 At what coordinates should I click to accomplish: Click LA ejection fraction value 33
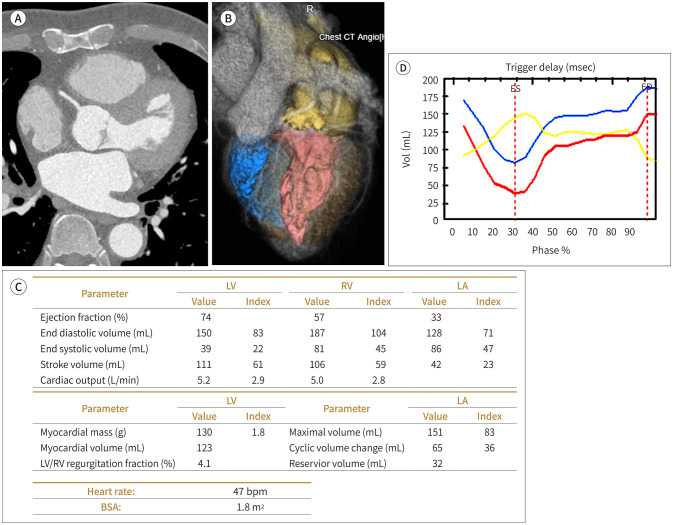[436, 317]
